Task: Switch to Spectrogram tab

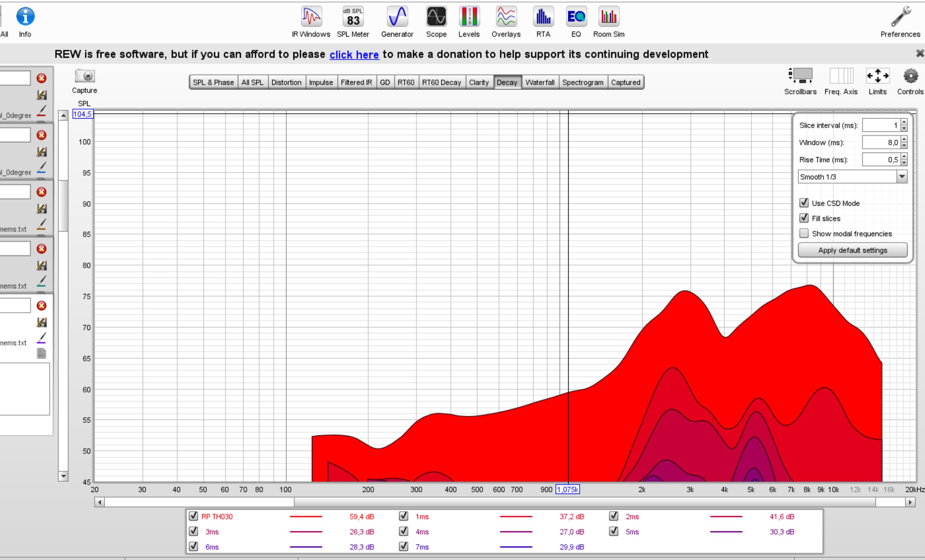Action: (583, 82)
